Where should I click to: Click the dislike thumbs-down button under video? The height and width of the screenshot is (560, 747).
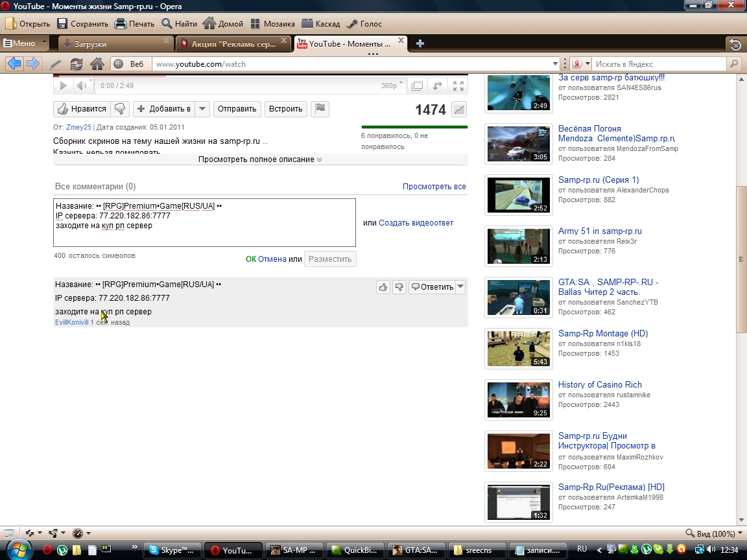pyautogui.click(x=120, y=109)
